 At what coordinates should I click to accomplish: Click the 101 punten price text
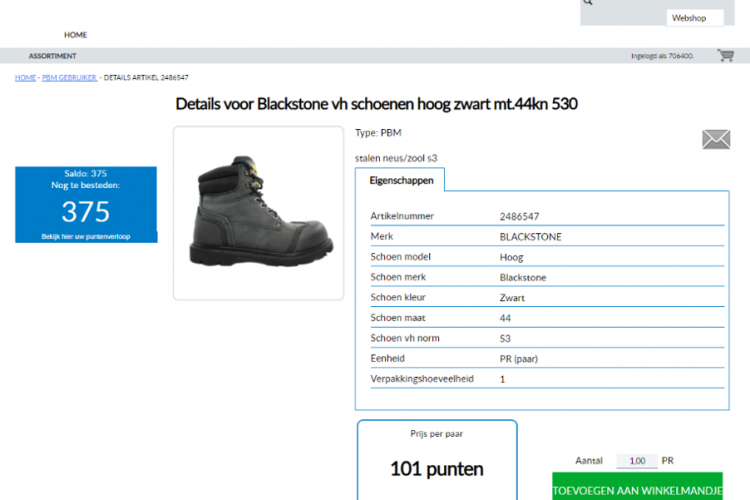click(x=437, y=469)
